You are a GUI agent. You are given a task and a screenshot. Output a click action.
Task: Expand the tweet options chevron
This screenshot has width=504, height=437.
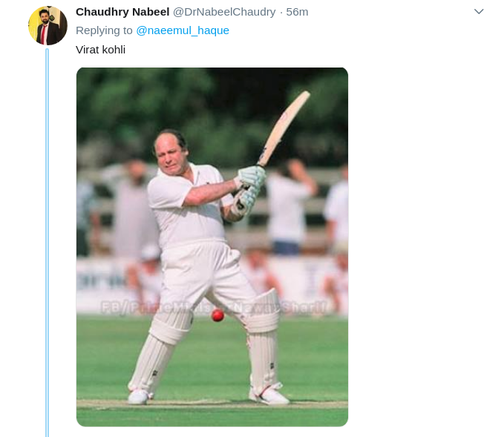click(479, 12)
